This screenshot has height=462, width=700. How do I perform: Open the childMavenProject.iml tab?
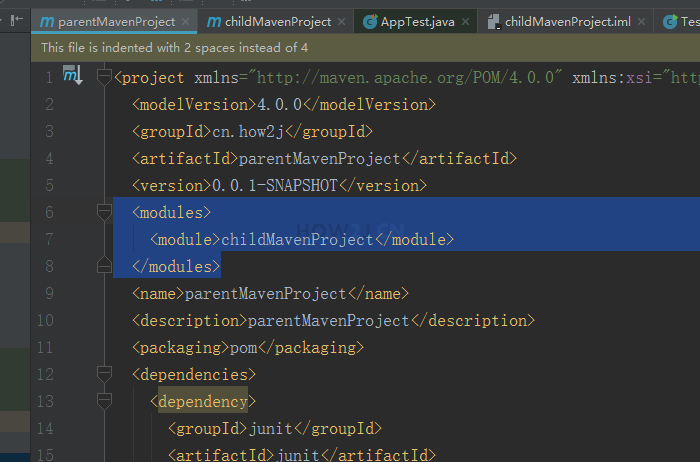click(x=567, y=21)
